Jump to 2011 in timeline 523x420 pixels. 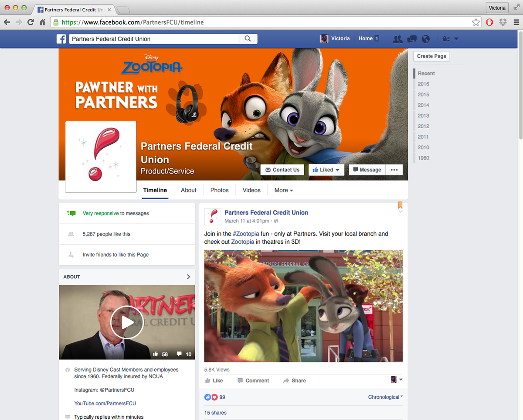pos(424,137)
